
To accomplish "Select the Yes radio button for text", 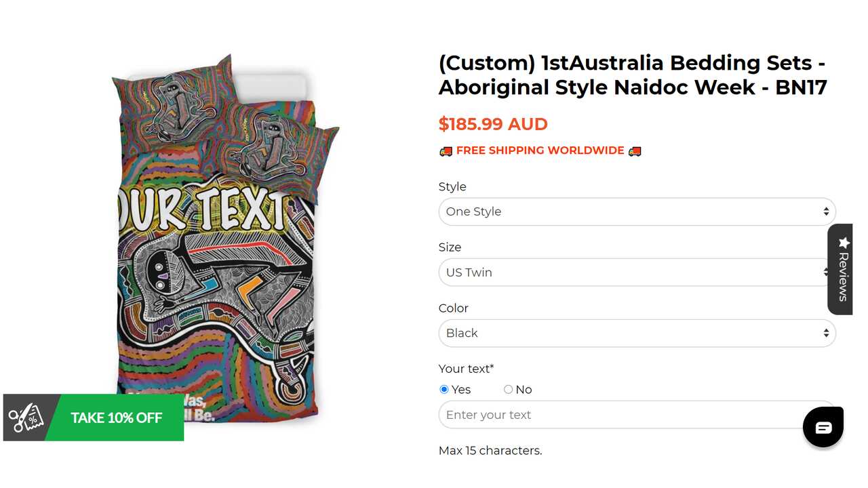I will point(443,389).
